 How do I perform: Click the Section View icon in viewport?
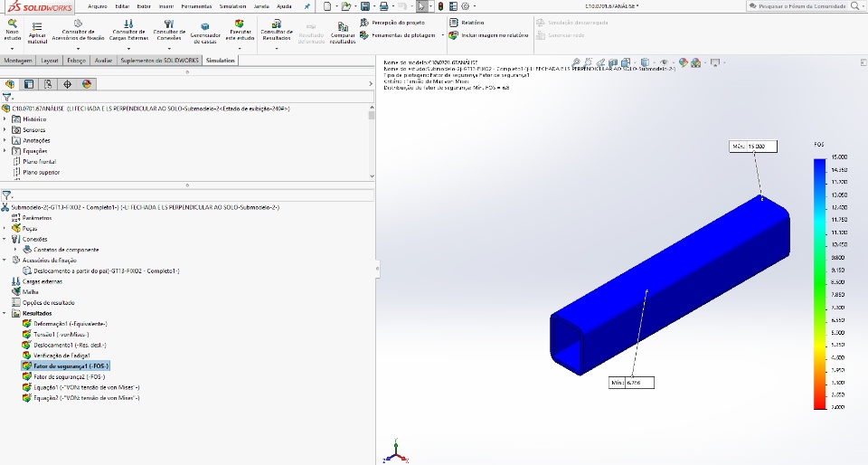613,62
